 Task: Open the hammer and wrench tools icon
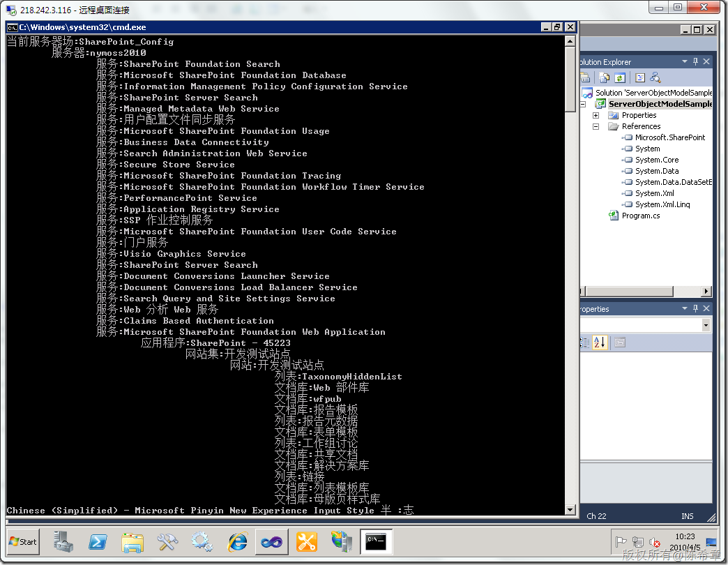coord(167,542)
